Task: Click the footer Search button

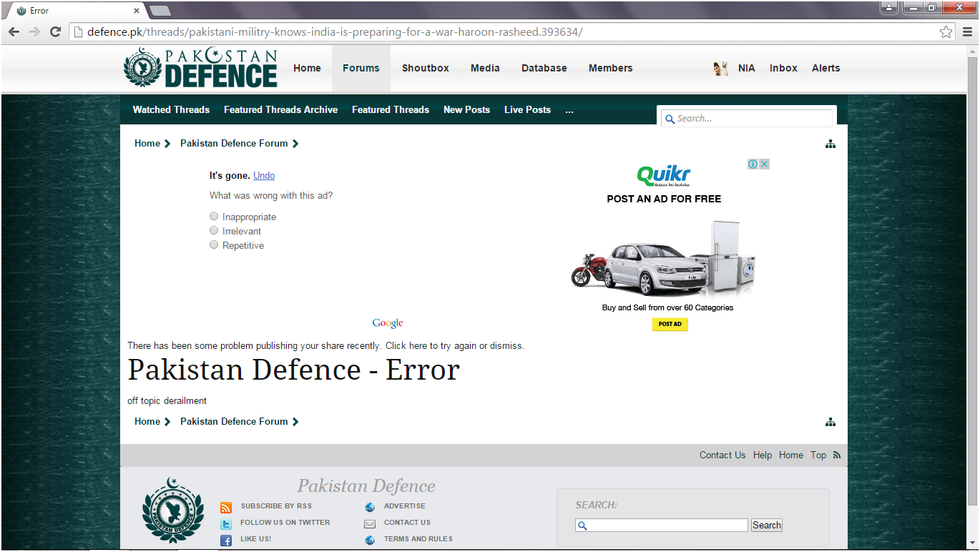Action: (x=767, y=525)
